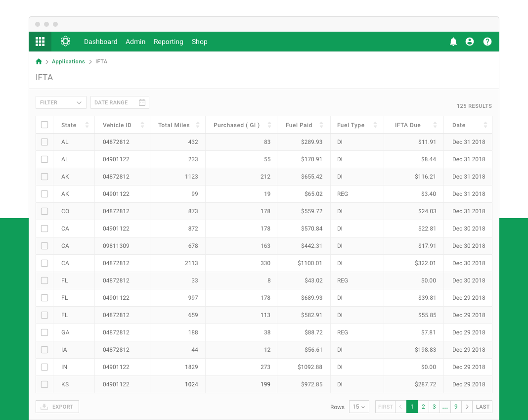
Task: Click the Export button
Action: tap(57, 407)
